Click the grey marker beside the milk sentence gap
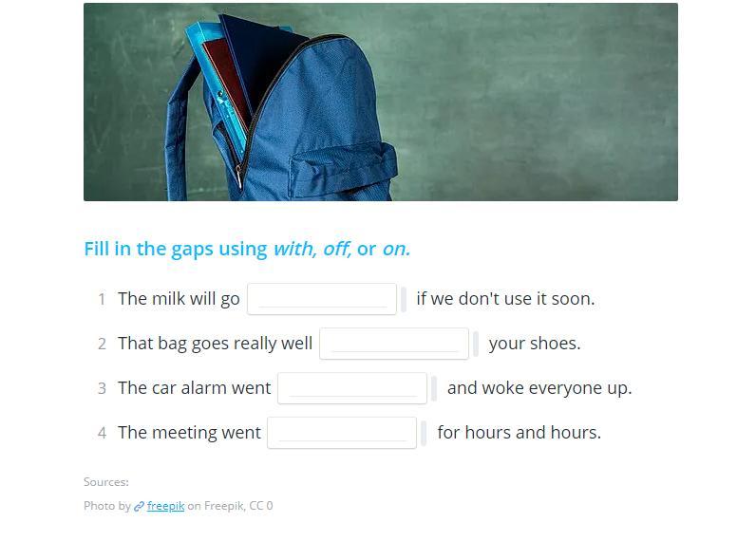 tap(404, 299)
